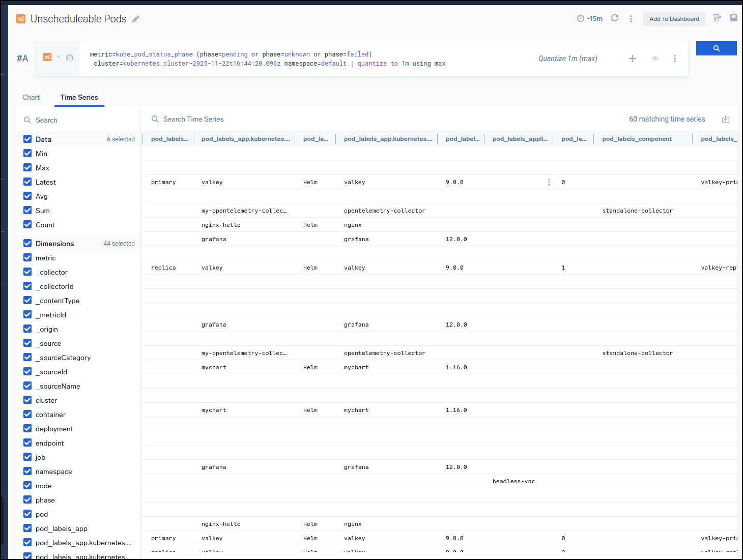Viewport: 743px width, 560px height.
Task: Download time series with the export icon
Action: (x=725, y=119)
